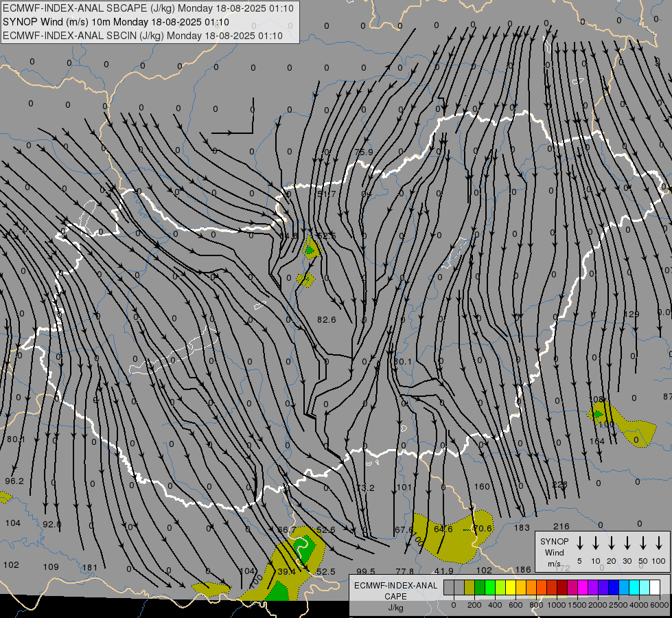Click the SBCIN title line in header
Image resolution: width=672 pixels, height=618 pixels.
click(x=143, y=36)
